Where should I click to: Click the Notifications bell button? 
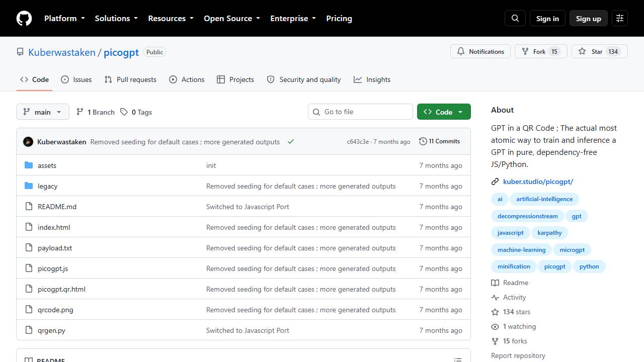click(480, 51)
